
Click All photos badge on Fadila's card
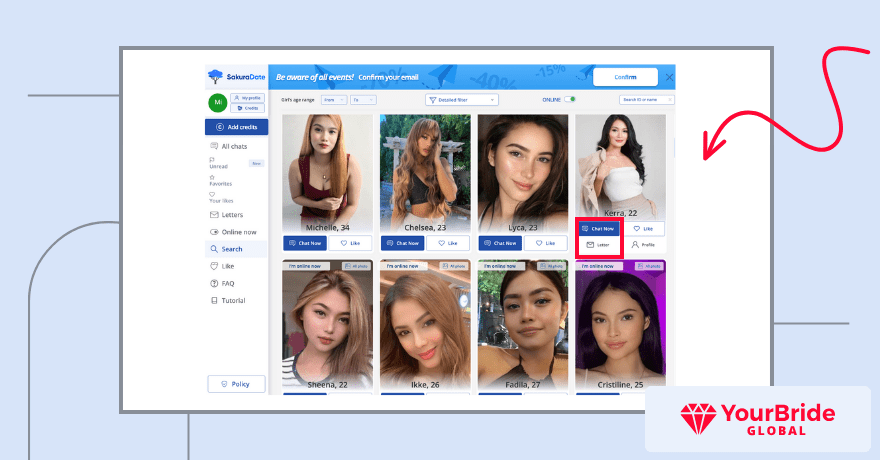pos(552,266)
